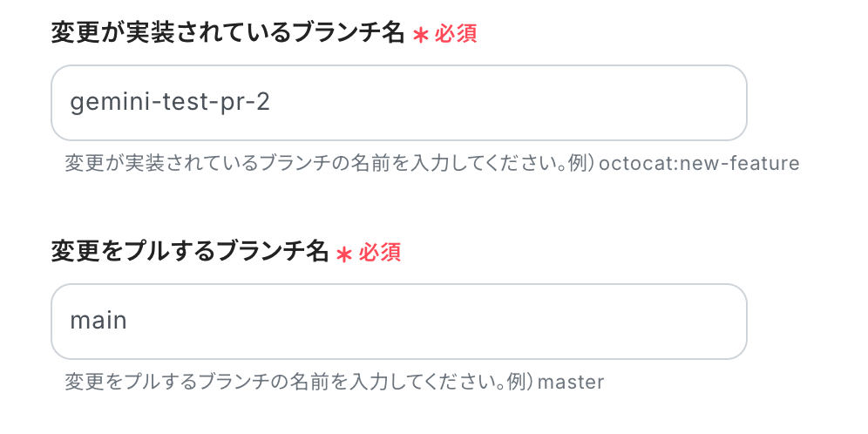868x434 pixels.
Task: Focus the field containing main
Action: 399,322
